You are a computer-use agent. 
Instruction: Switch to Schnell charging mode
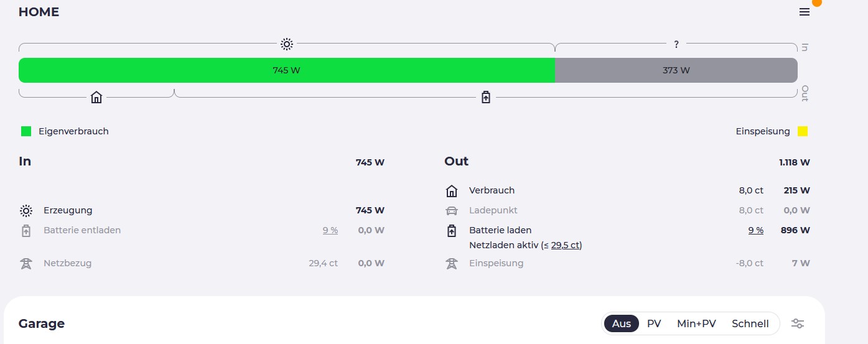pos(750,323)
